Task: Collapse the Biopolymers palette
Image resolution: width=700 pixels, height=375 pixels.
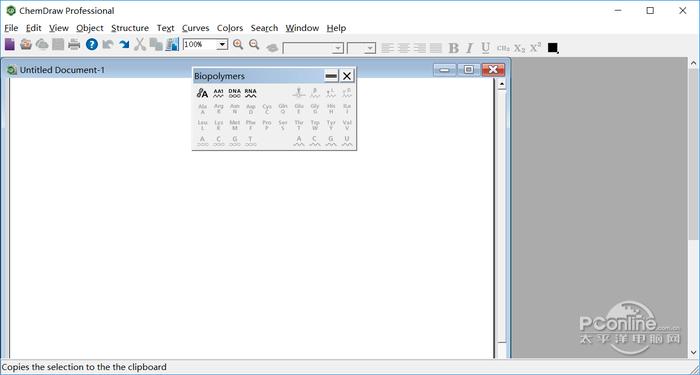Action: pos(331,76)
